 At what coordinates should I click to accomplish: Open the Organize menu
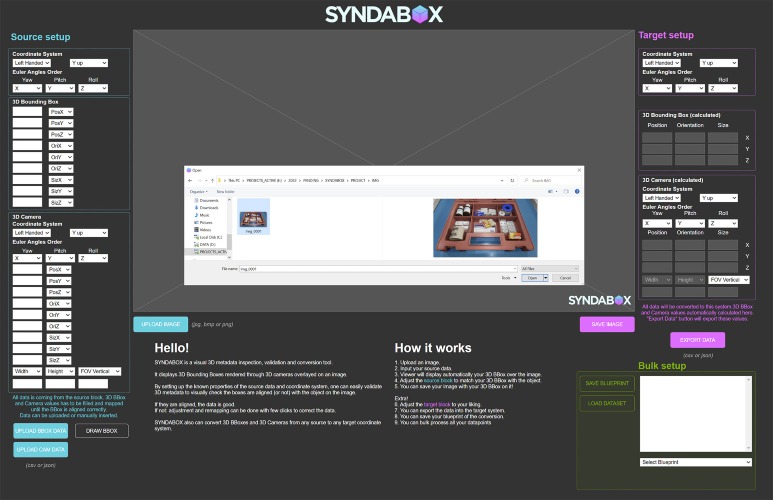click(x=199, y=191)
